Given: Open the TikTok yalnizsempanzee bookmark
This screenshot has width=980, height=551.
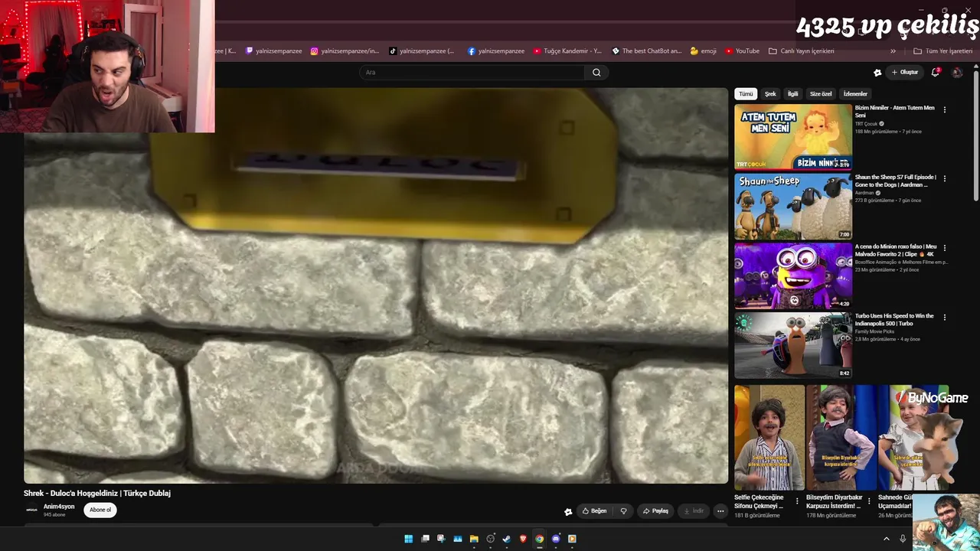Looking at the screenshot, I should (x=422, y=51).
